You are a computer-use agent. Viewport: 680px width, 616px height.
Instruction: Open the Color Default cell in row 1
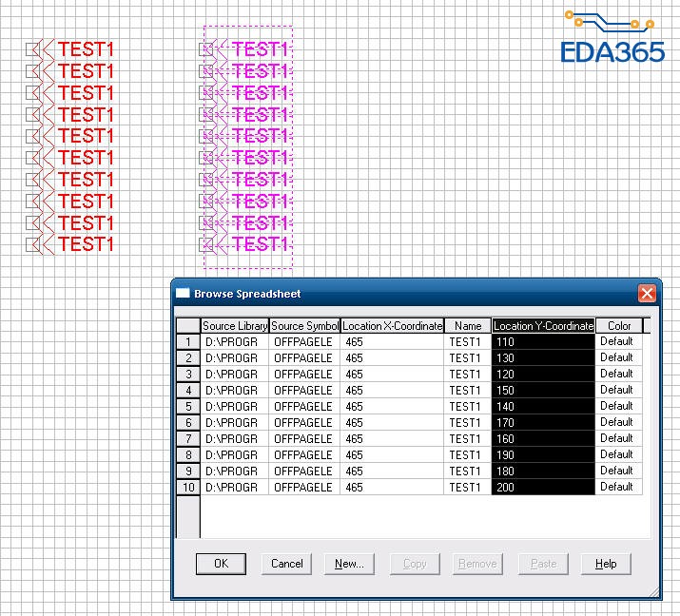[x=619, y=341]
